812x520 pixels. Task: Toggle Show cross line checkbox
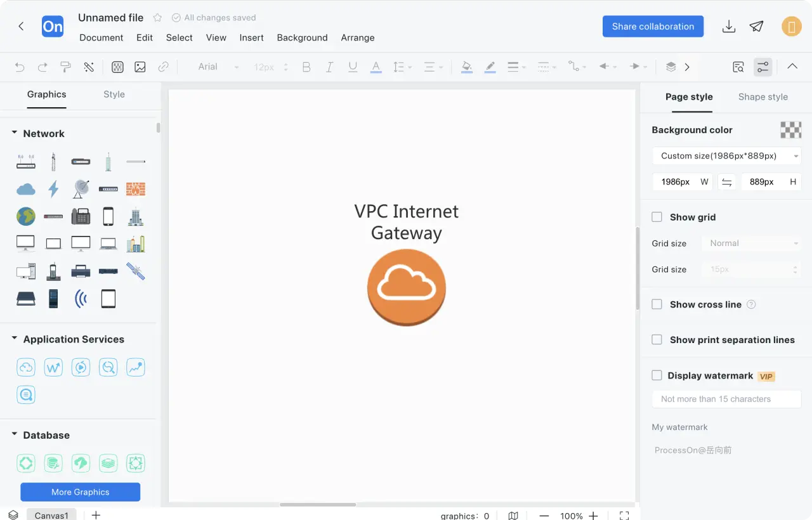click(657, 304)
